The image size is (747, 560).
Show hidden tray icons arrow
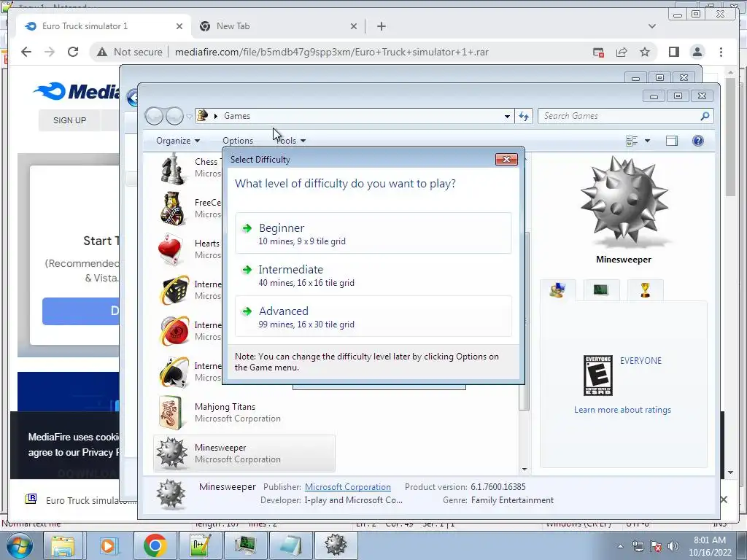point(620,546)
